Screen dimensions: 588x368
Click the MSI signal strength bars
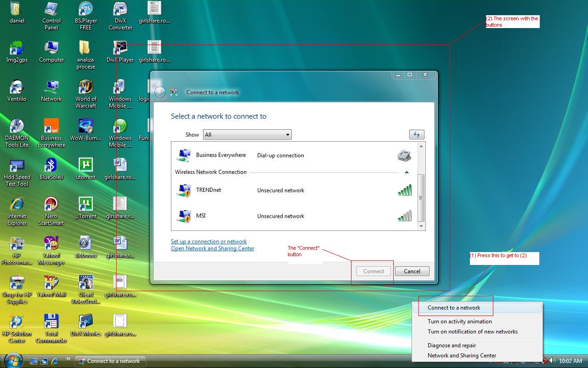pos(405,216)
